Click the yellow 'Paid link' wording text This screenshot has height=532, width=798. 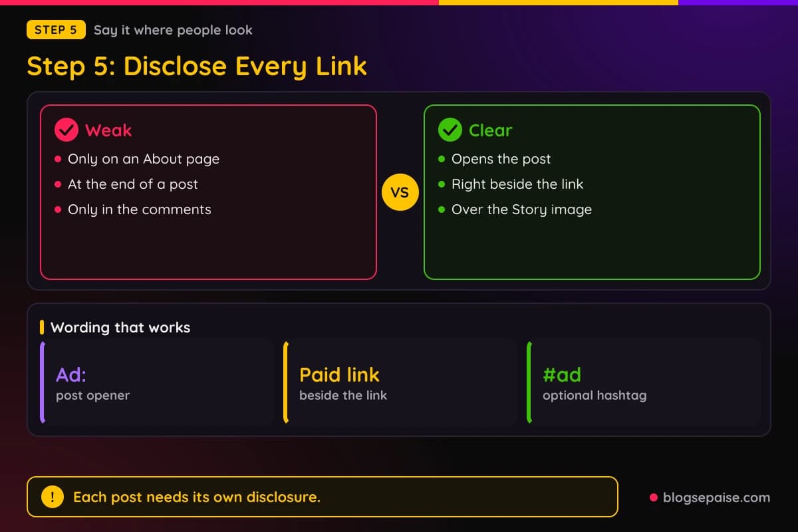pyautogui.click(x=339, y=374)
